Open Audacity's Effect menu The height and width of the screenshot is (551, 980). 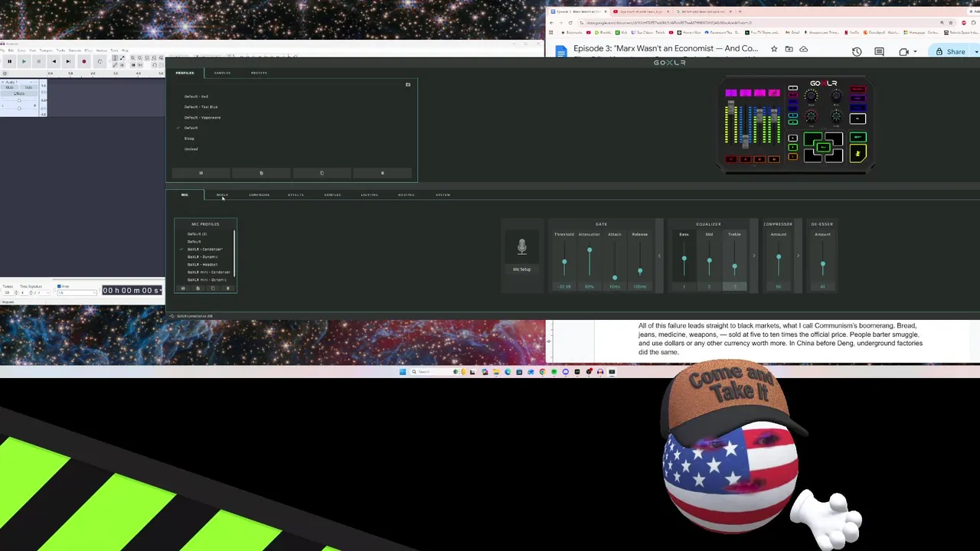[x=88, y=51]
